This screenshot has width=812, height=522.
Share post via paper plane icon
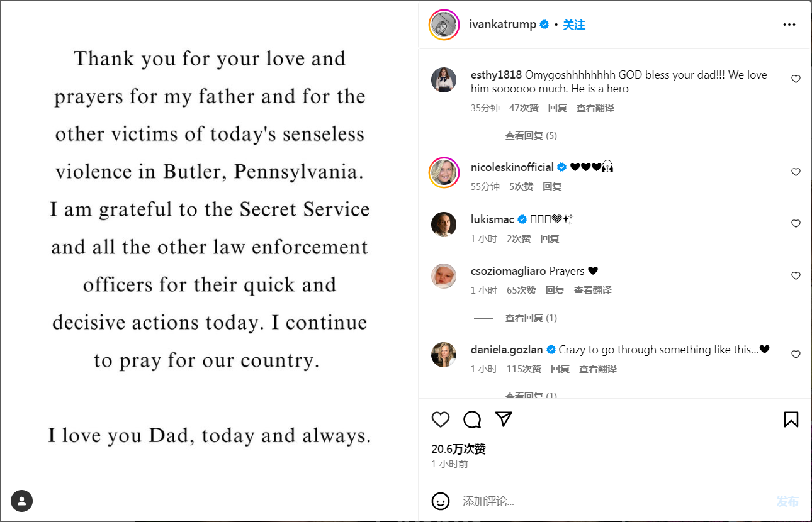pos(504,419)
